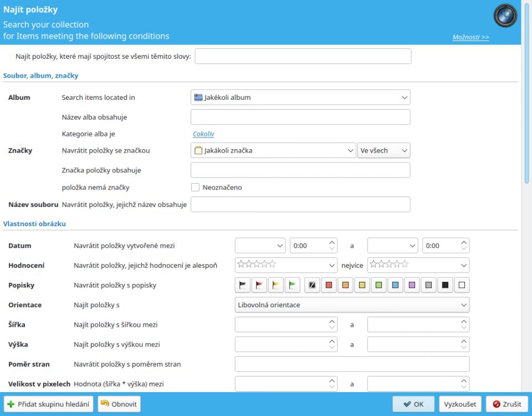532x416 pixels.
Task: Increase the minimum Velikost v pixelech value
Action: pyautogui.click(x=332, y=381)
